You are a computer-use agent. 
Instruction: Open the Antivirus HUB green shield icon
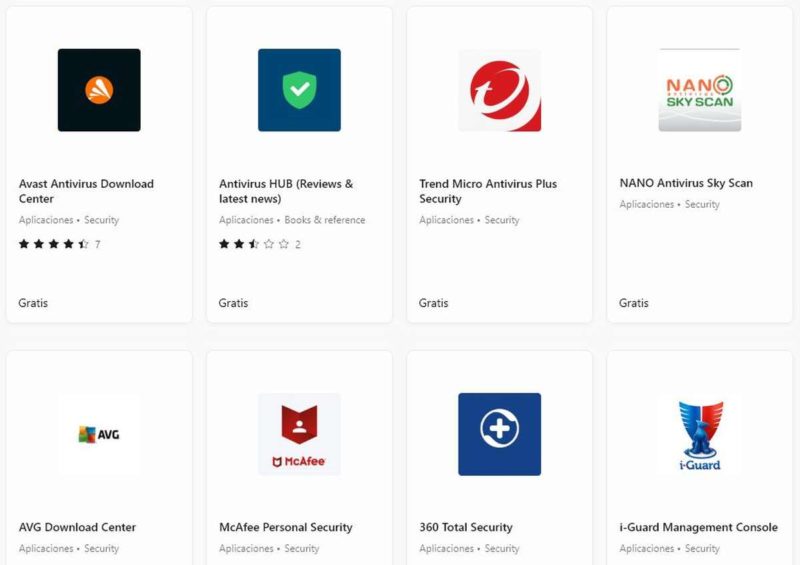pos(299,90)
